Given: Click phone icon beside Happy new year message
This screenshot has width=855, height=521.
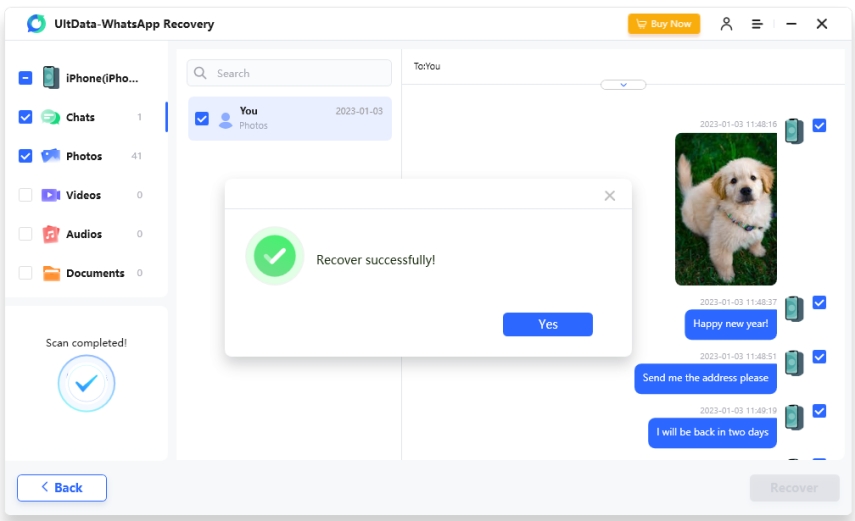Looking at the screenshot, I should [x=794, y=308].
